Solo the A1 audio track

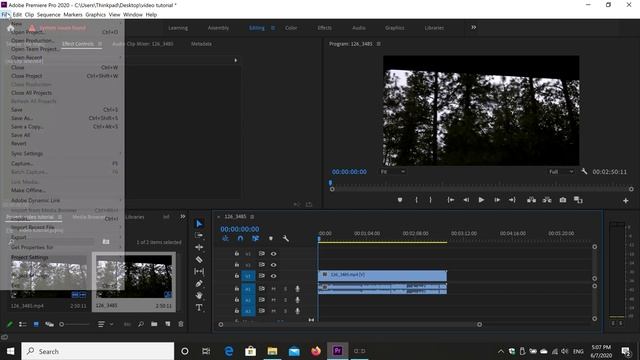pyautogui.click(x=285, y=289)
